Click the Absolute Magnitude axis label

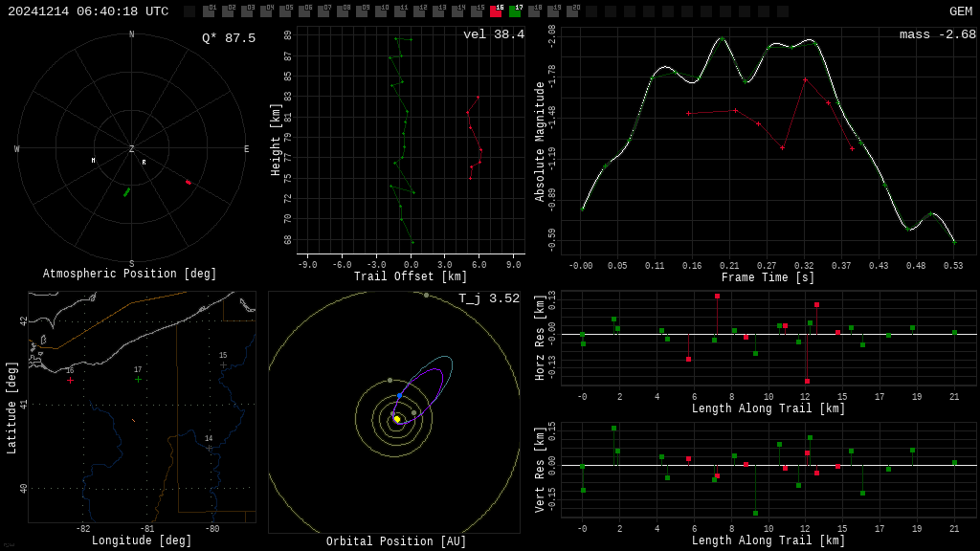pos(540,142)
